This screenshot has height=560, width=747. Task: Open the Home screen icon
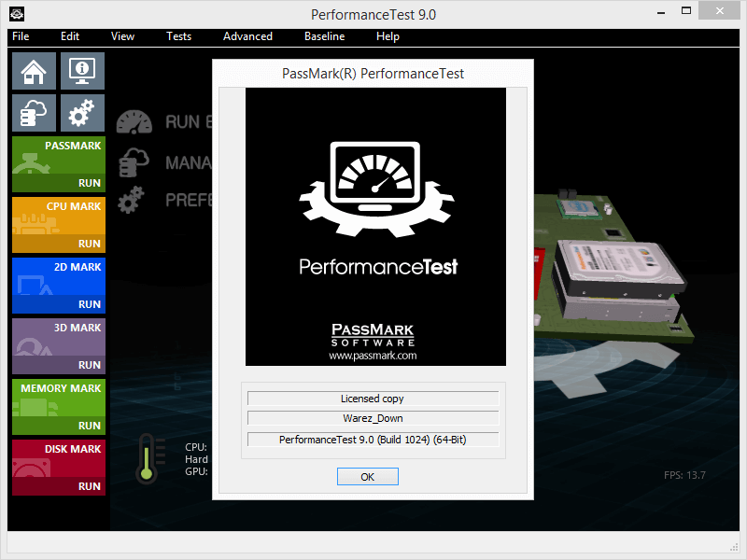(x=34, y=71)
